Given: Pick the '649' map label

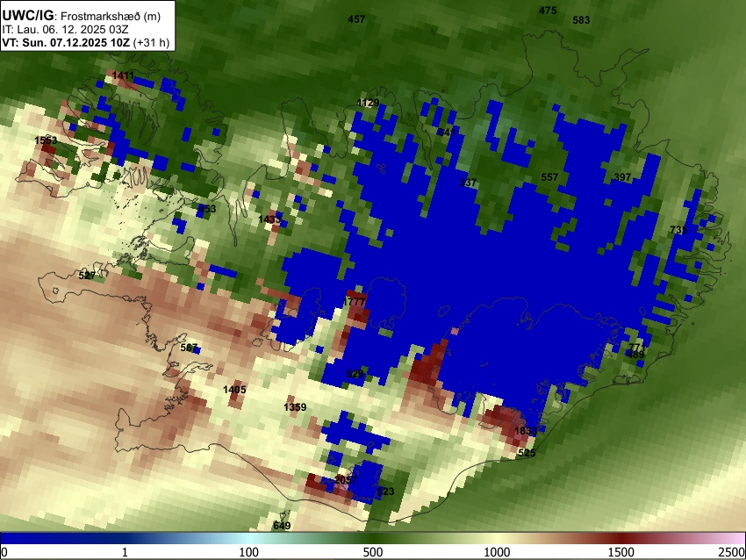Looking at the screenshot, I should coord(282,526).
